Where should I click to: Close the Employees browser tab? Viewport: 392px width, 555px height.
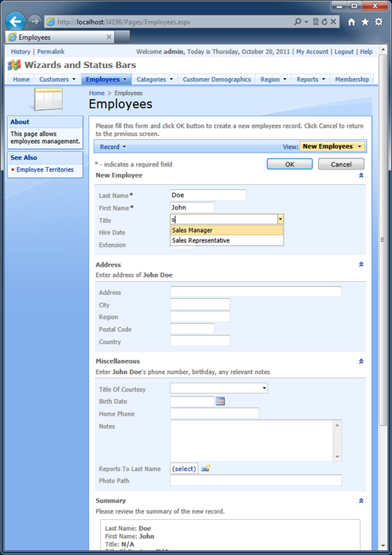coord(109,37)
